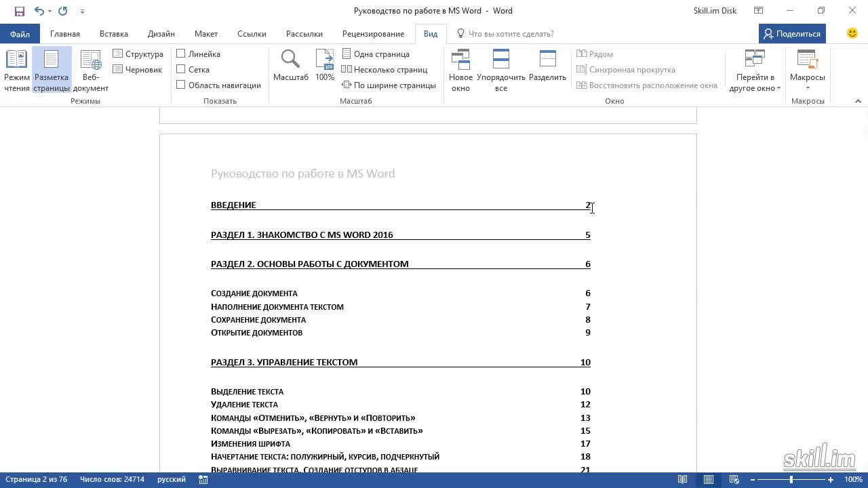The width and height of the screenshot is (868, 488).
Task: Choose Одна страница zoom option
Action: click(x=376, y=54)
